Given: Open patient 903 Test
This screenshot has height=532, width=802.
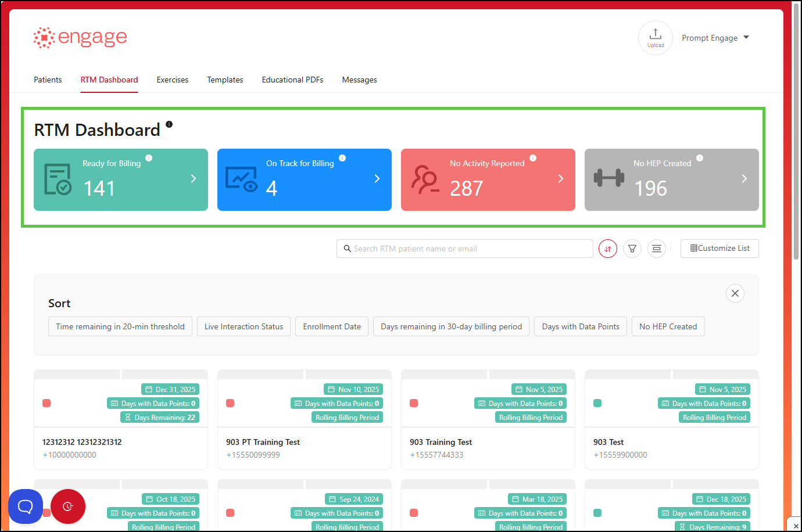Looking at the screenshot, I should coord(608,442).
